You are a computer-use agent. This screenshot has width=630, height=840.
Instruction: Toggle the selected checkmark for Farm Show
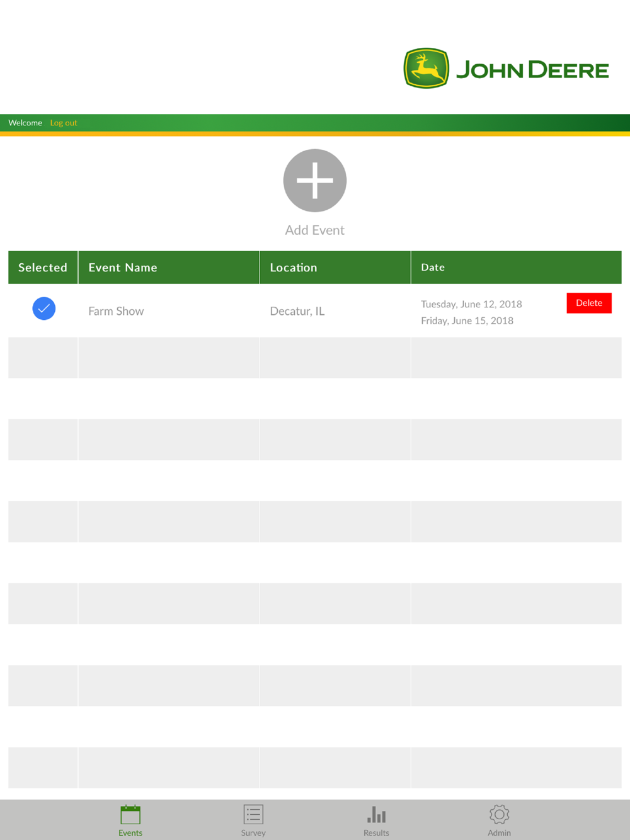[44, 309]
